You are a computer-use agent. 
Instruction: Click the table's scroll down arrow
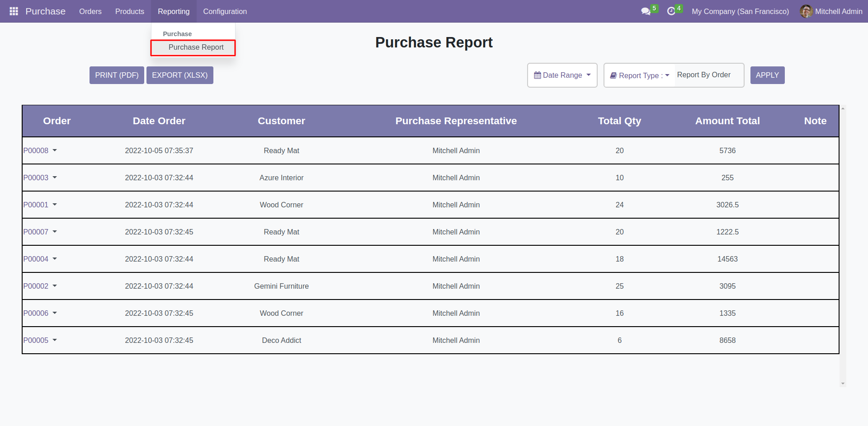click(x=843, y=384)
